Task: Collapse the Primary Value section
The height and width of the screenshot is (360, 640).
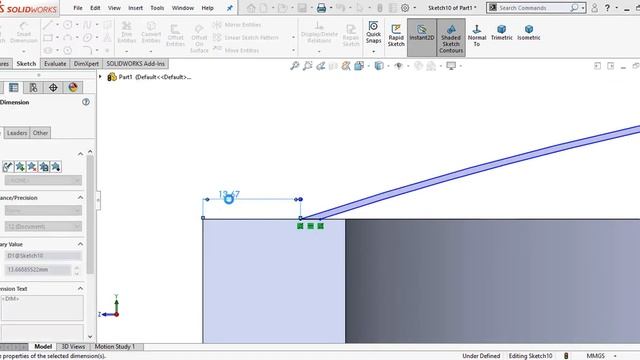Action: (x=80, y=244)
